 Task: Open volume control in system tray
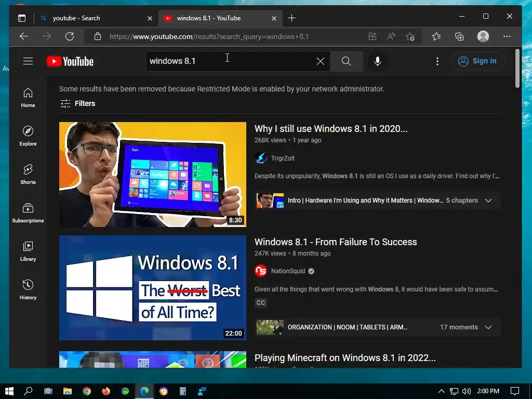coord(467,391)
